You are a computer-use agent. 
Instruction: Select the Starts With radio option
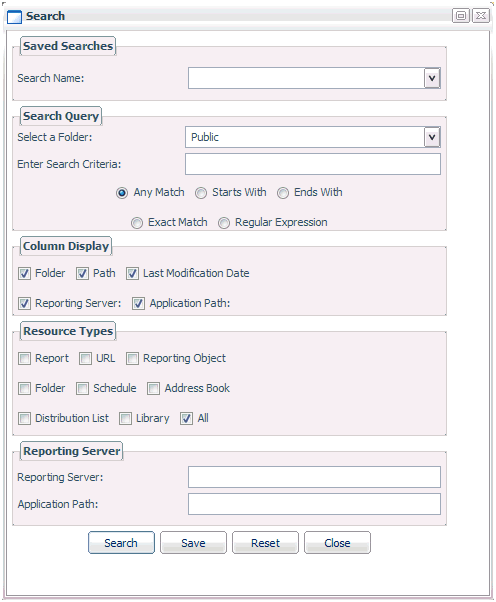(x=201, y=193)
